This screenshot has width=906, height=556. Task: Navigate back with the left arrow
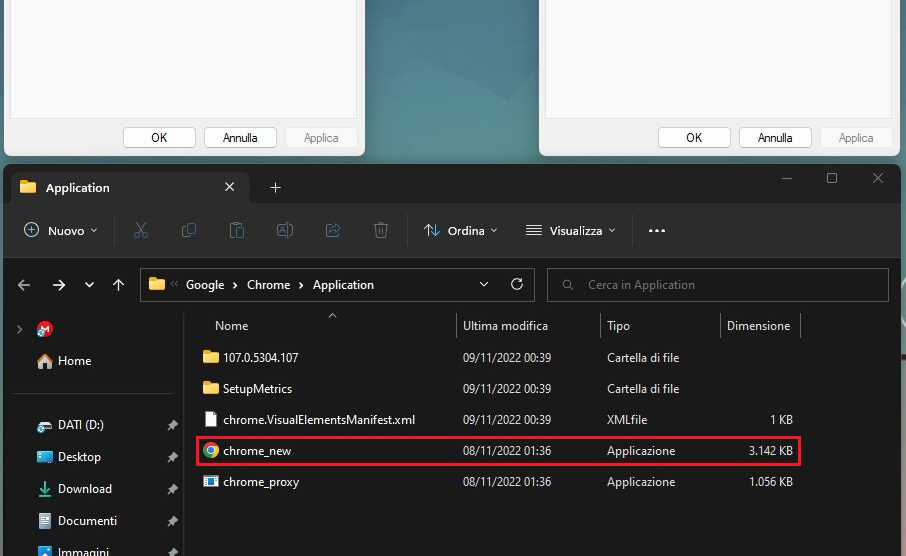click(24, 285)
